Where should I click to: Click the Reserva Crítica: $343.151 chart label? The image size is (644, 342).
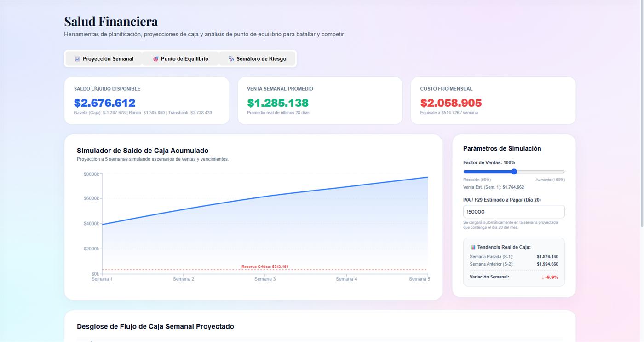[265, 267]
